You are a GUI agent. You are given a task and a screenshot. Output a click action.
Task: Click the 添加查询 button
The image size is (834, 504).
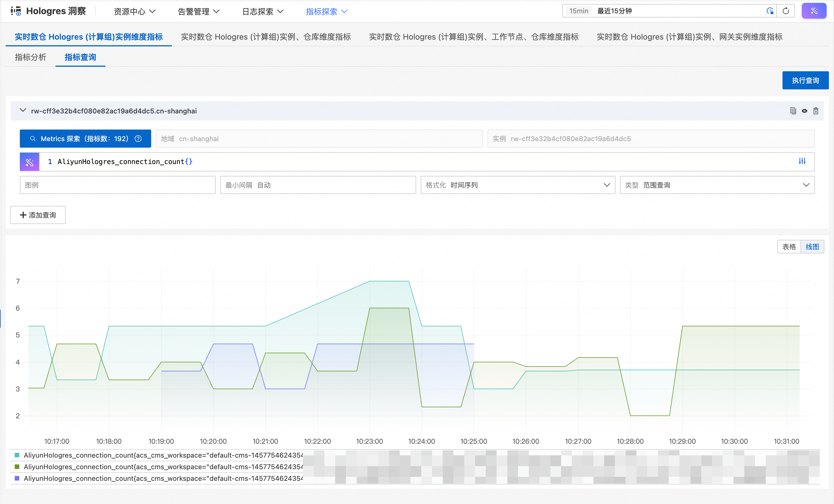click(38, 215)
